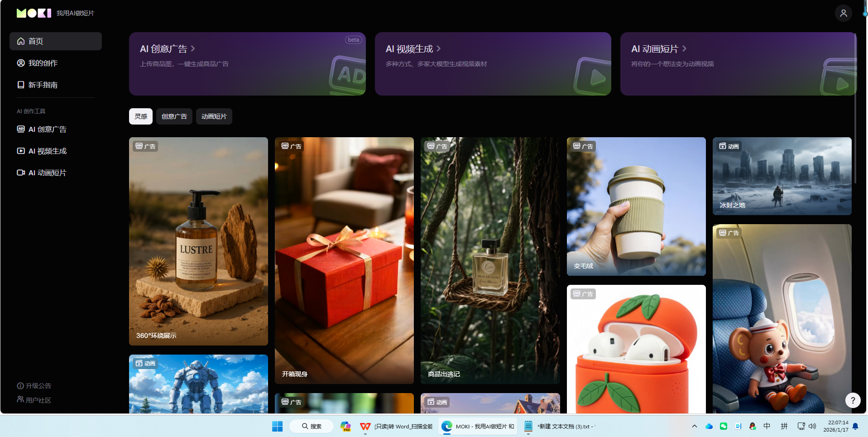Image resolution: width=868 pixels, height=437 pixels.
Task: Open AI 视频生成 tool in sidebar
Action: point(56,151)
